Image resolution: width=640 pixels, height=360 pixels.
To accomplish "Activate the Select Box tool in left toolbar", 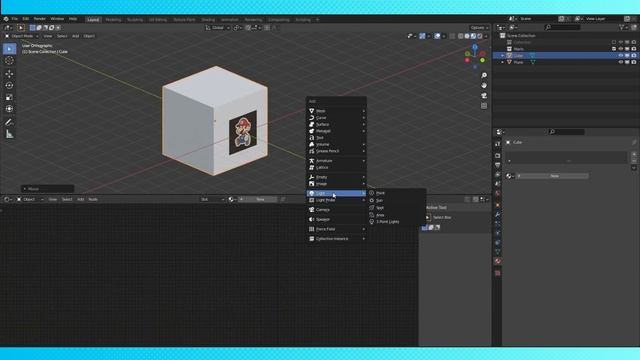I will pyautogui.click(x=9, y=49).
